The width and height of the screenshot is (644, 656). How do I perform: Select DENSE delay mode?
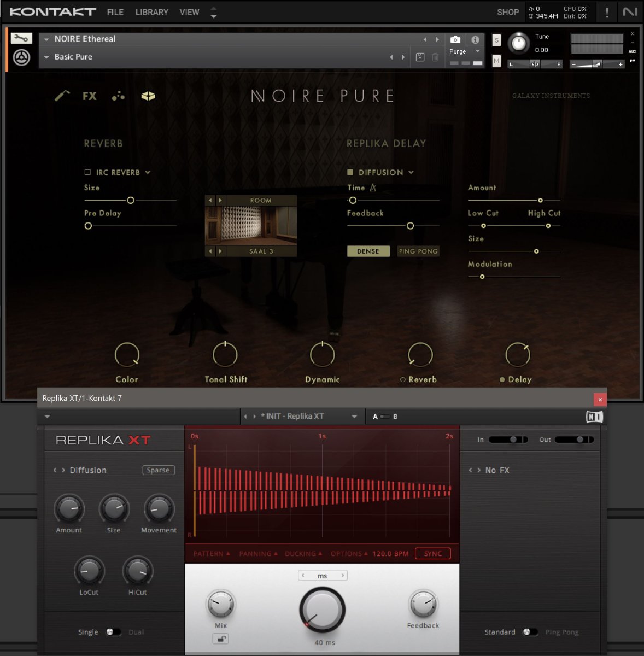[368, 251]
